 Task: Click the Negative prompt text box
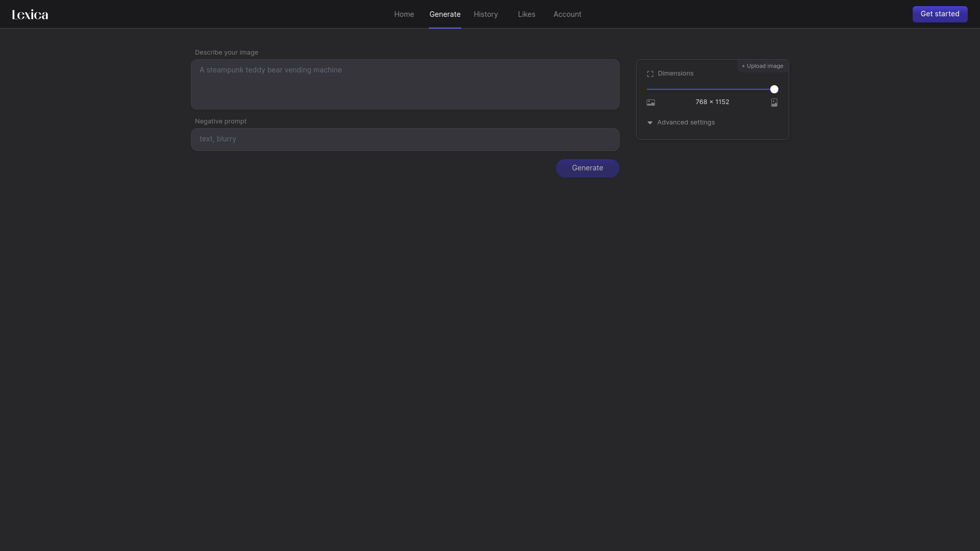405,139
